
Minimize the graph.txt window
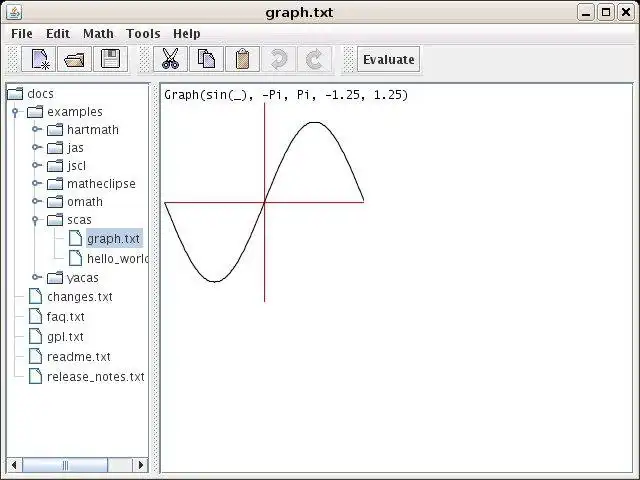pos(586,13)
